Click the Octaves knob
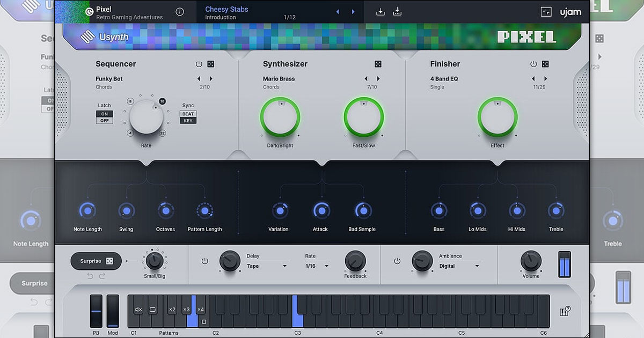Viewport: 644px width, 338px height. (165, 211)
